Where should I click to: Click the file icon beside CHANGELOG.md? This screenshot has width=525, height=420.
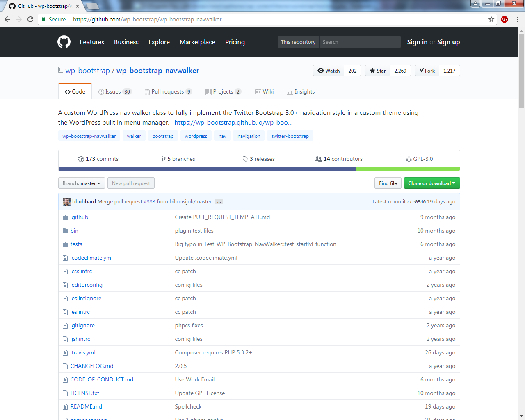pyautogui.click(x=65, y=366)
